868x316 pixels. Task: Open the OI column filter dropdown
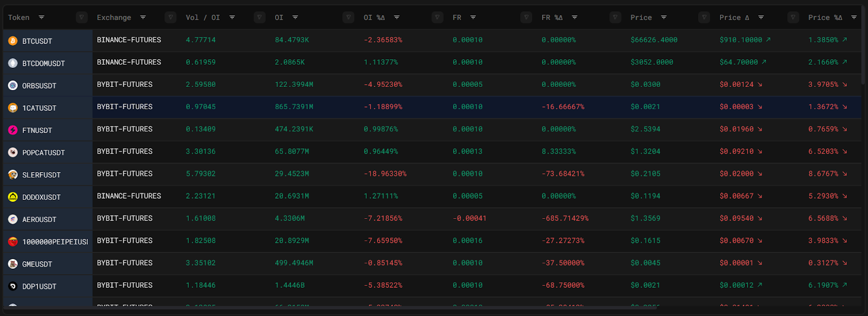pos(348,17)
